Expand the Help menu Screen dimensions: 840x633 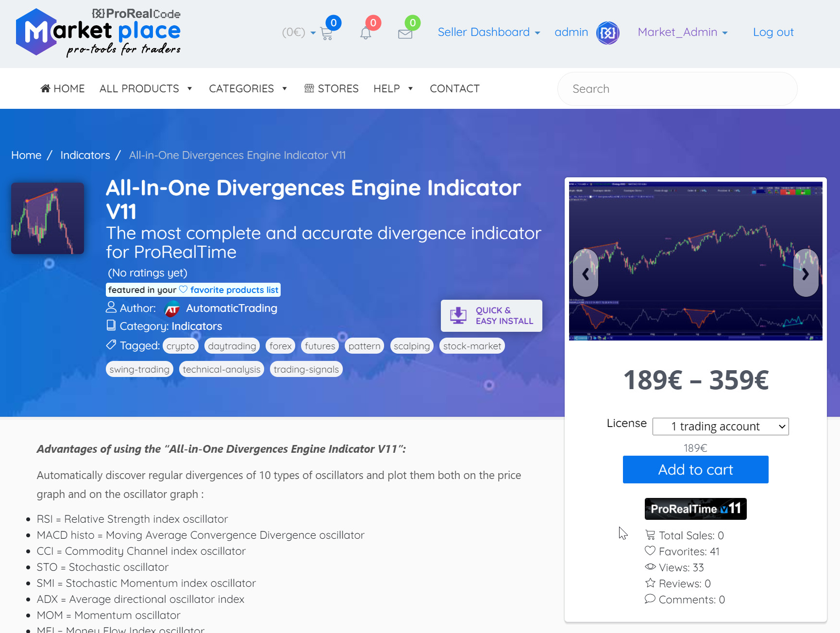393,88
